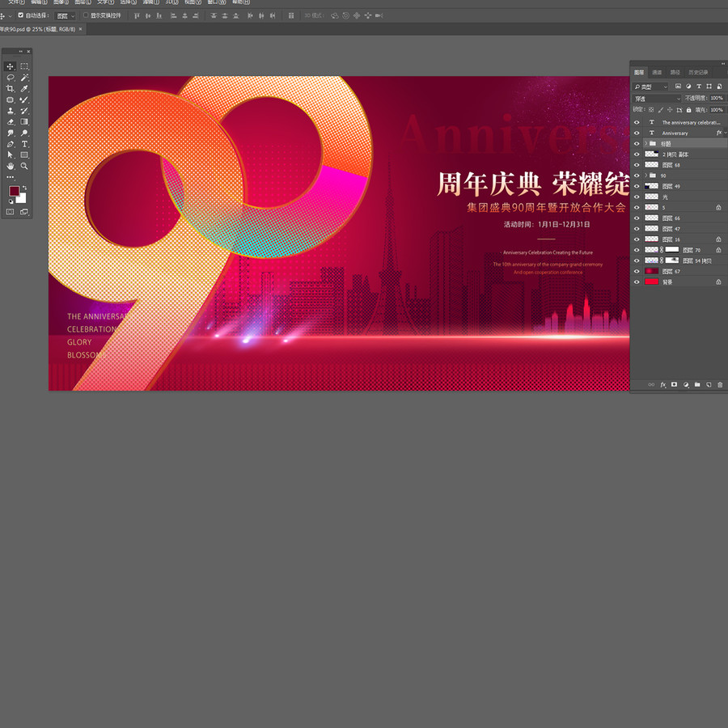Open the Edit Toolbar three-dots menu
728x728 pixels.
point(11,177)
